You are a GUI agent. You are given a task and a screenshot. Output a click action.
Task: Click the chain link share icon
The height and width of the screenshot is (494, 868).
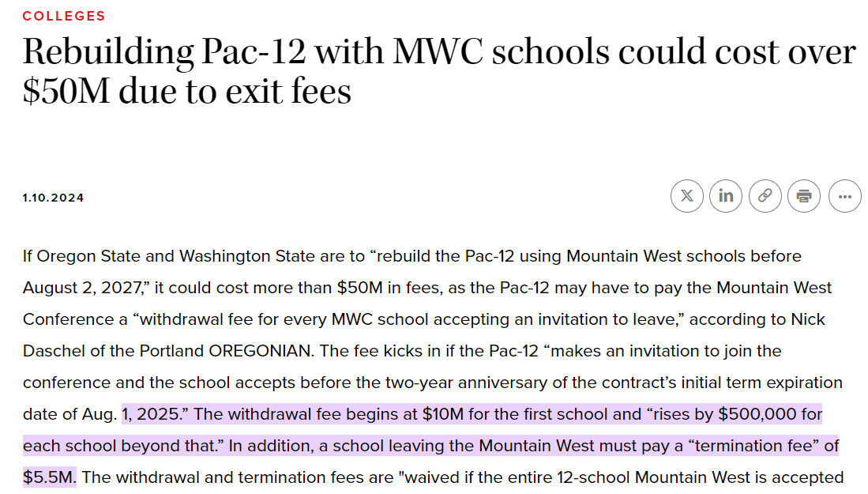(765, 195)
